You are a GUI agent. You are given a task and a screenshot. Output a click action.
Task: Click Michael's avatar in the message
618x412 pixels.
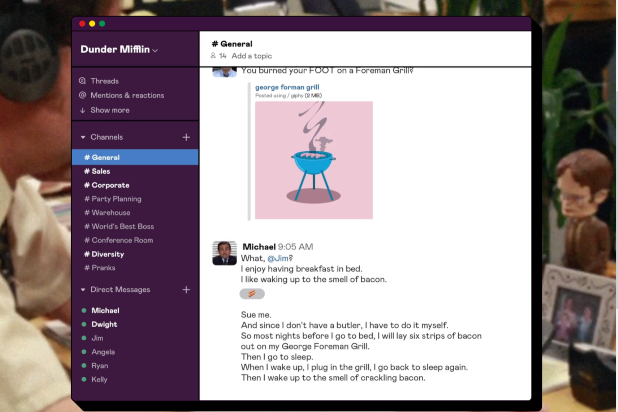click(x=225, y=253)
